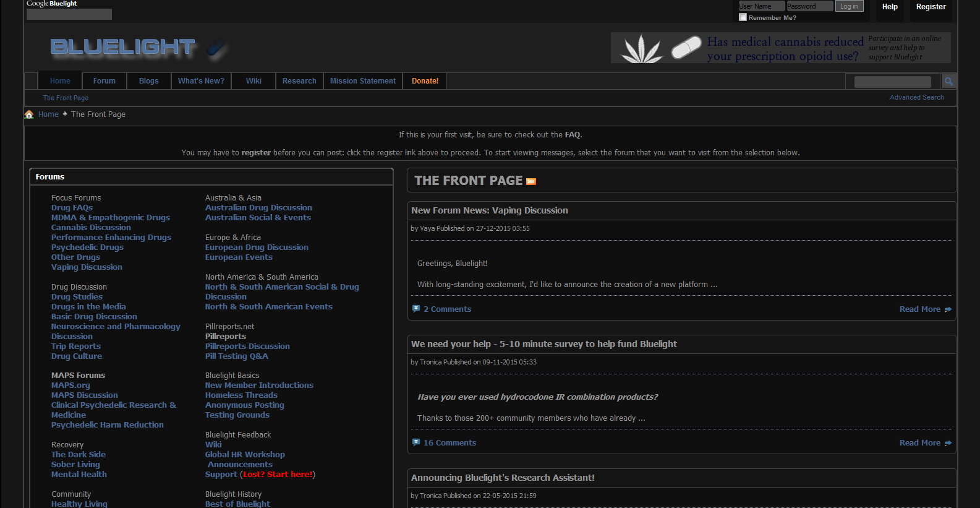The width and height of the screenshot is (980, 508).
Task: Open Vaping Discussion forum link
Action: [87, 267]
